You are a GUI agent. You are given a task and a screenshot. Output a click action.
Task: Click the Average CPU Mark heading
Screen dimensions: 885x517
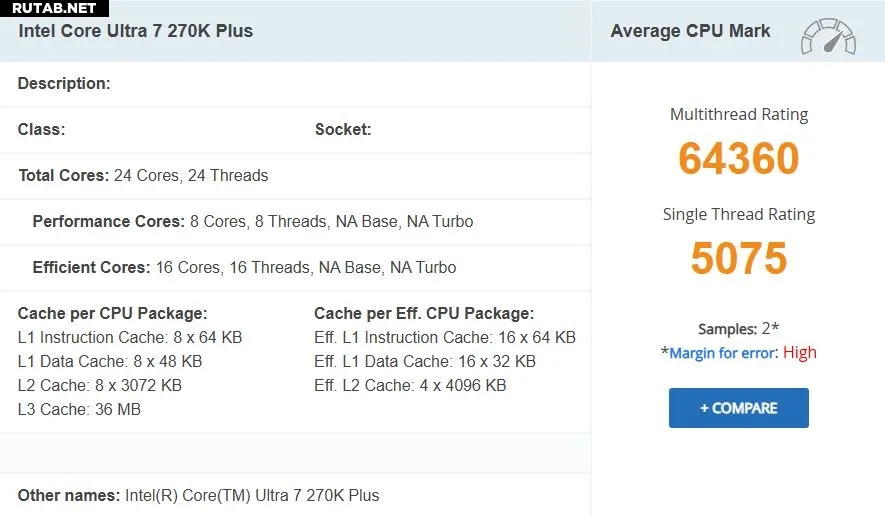tap(690, 31)
